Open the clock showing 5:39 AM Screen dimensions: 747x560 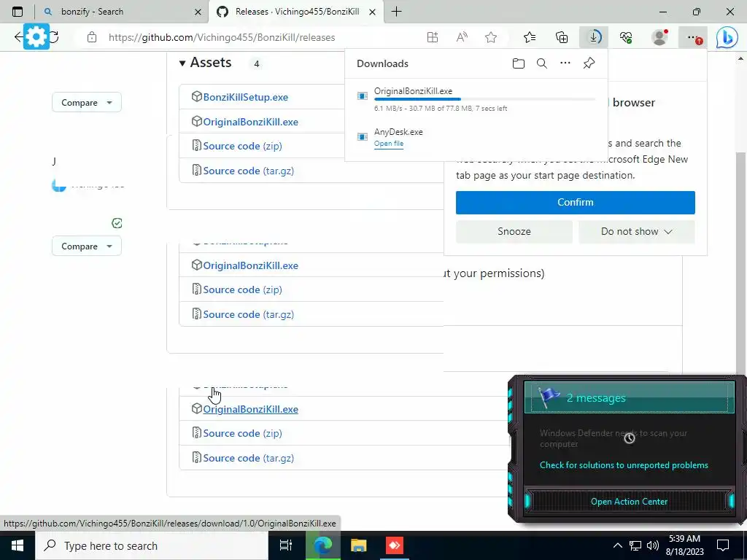point(684,545)
